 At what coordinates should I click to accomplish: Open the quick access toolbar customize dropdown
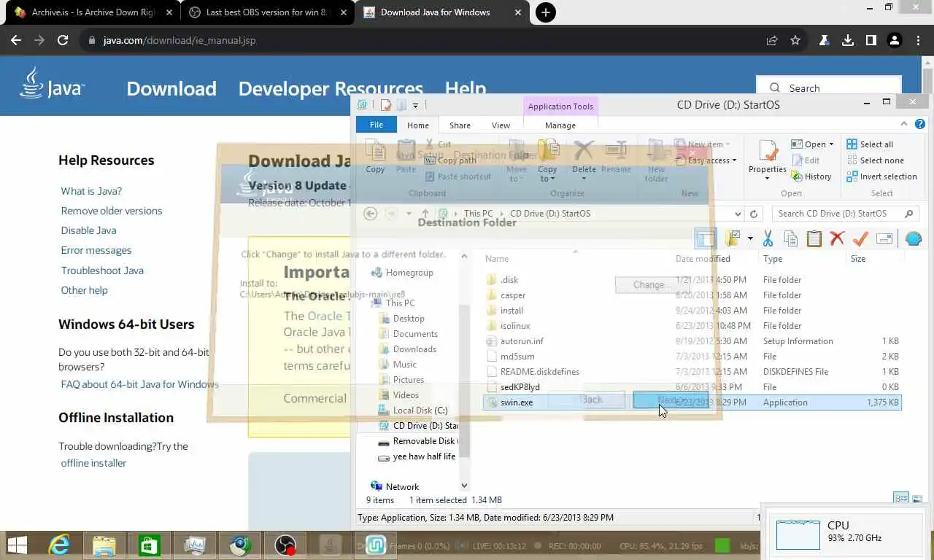[x=415, y=106]
